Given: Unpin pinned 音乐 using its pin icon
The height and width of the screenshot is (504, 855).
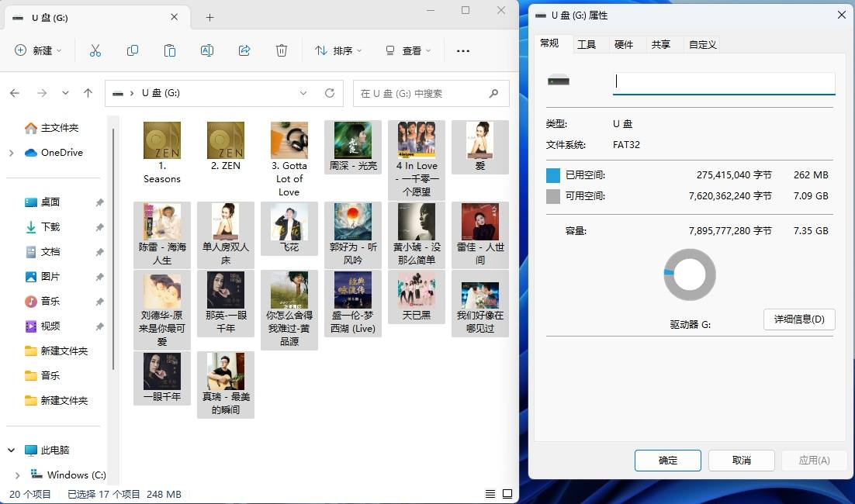Looking at the screenshot, I should point(99,302).
